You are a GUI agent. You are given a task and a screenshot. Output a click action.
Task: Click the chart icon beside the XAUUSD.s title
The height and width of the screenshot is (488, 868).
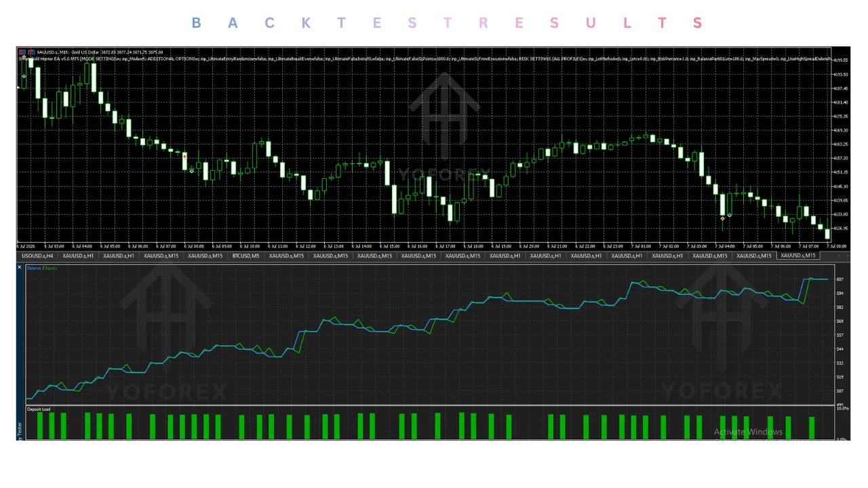point(22,52)
